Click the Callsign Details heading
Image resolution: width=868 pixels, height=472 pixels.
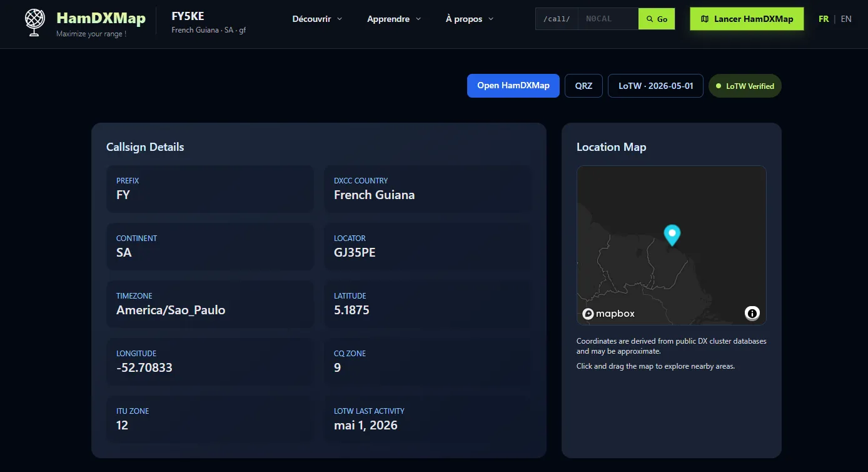145,147
